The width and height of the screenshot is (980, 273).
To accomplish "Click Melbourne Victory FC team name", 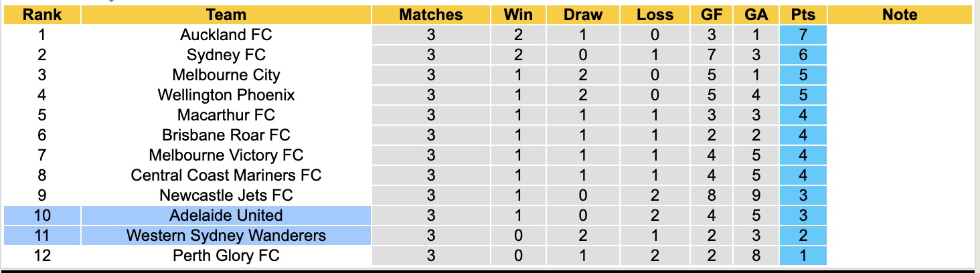I will 226,155.
